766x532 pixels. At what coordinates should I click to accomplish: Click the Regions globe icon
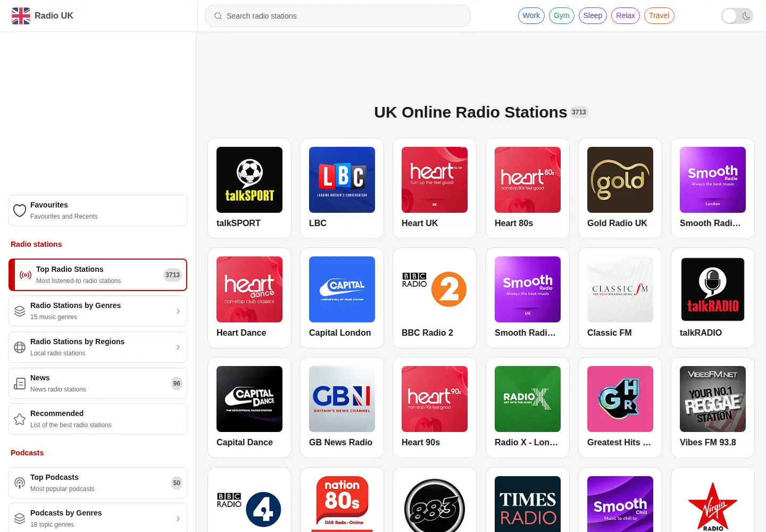(20, 347)
